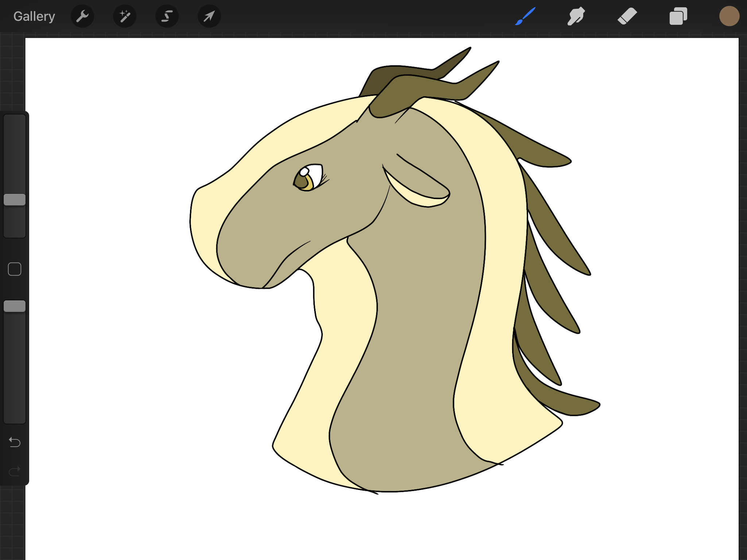747x560 pixels.
Task: Undo the last action
Action: 15,442
